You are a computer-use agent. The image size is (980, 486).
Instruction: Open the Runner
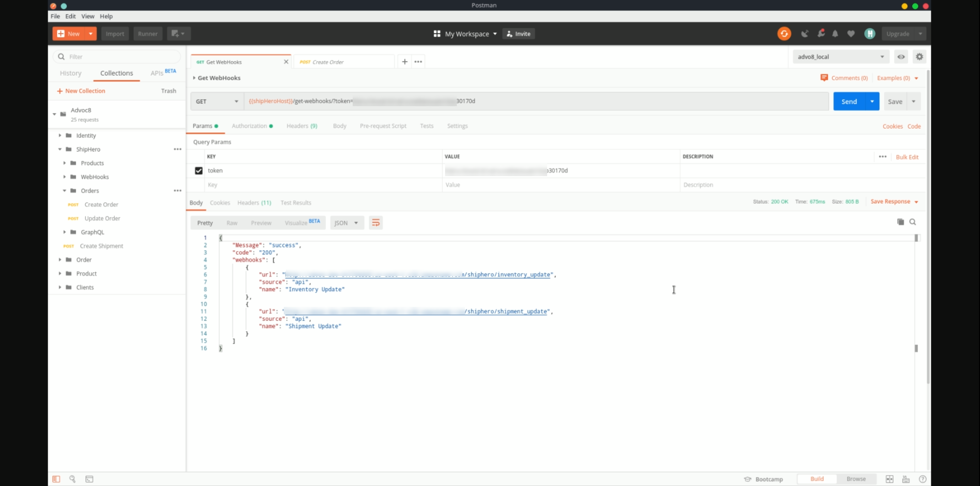[148, 34]
